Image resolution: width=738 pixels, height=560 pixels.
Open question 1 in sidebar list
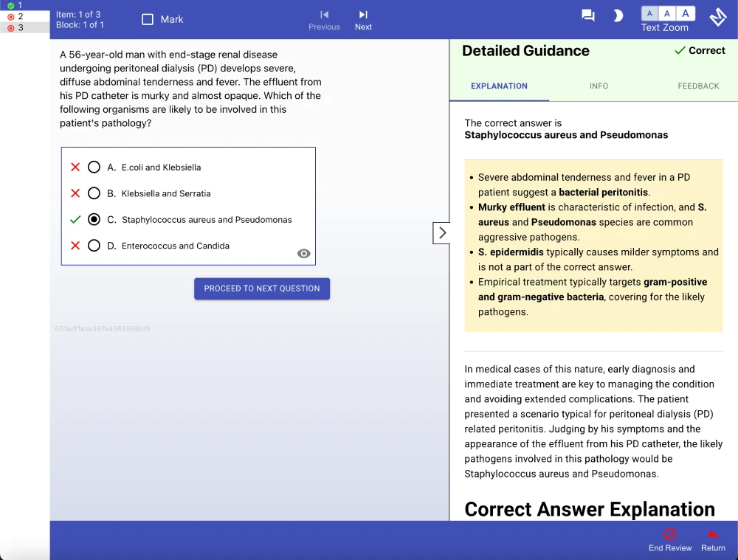pyautogui.click(x=24, y=5)
